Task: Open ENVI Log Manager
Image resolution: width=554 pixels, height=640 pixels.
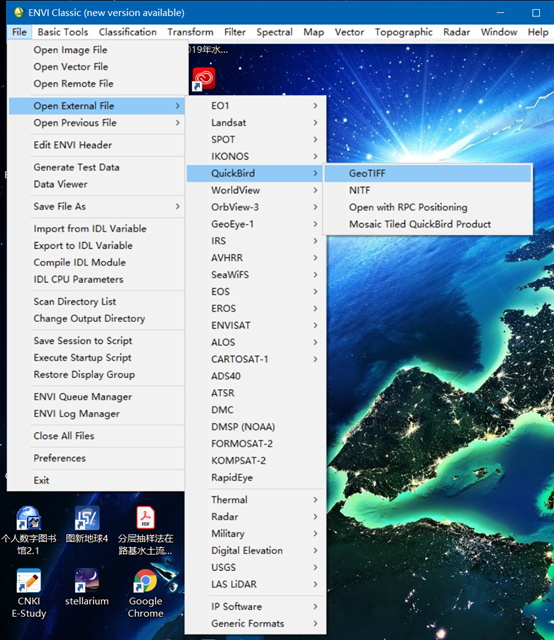Action: click(x=97, y=414)
